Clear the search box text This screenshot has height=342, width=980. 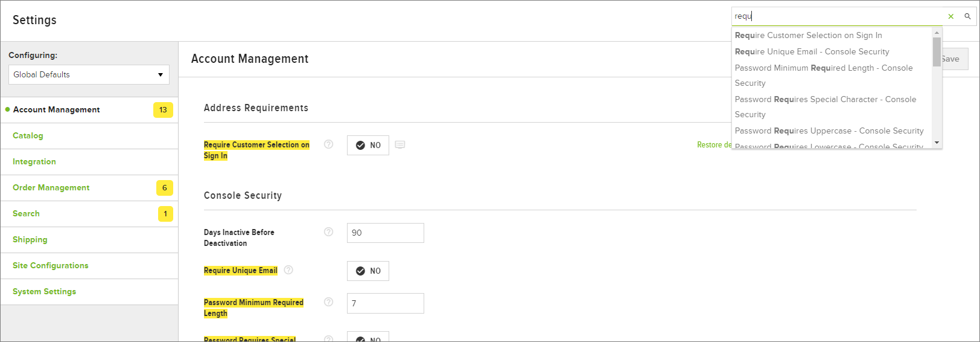click(x=951, y=17)
